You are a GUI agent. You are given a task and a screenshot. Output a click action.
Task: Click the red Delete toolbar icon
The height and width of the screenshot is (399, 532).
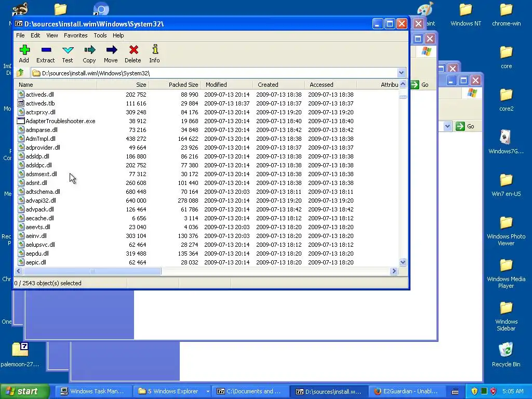134,50
